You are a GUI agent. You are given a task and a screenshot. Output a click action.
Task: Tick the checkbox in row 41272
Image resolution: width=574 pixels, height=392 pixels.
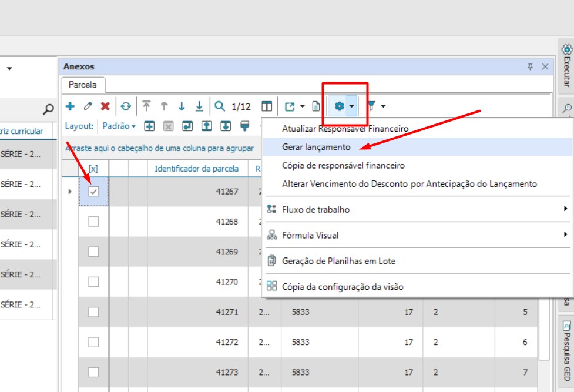pos(93,342)
